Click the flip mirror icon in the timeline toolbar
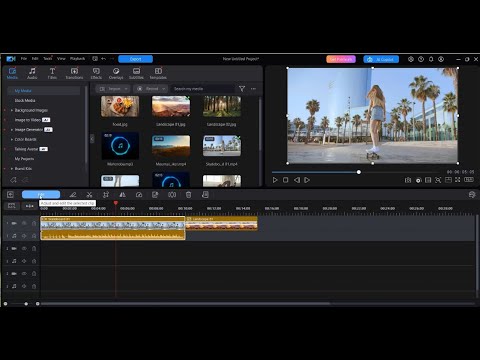This screenshot has width=480, height=360. (122, 195)
